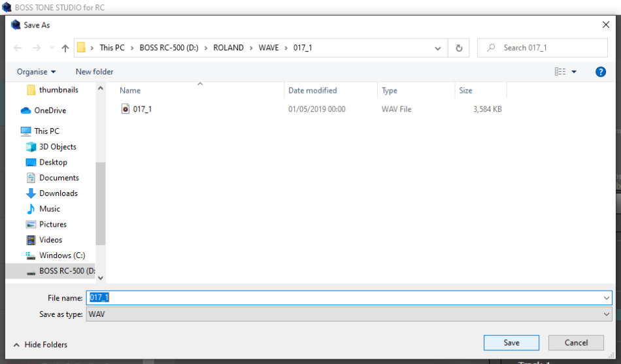
Task: Close the Save As dialog
Action: click(605, 25)
